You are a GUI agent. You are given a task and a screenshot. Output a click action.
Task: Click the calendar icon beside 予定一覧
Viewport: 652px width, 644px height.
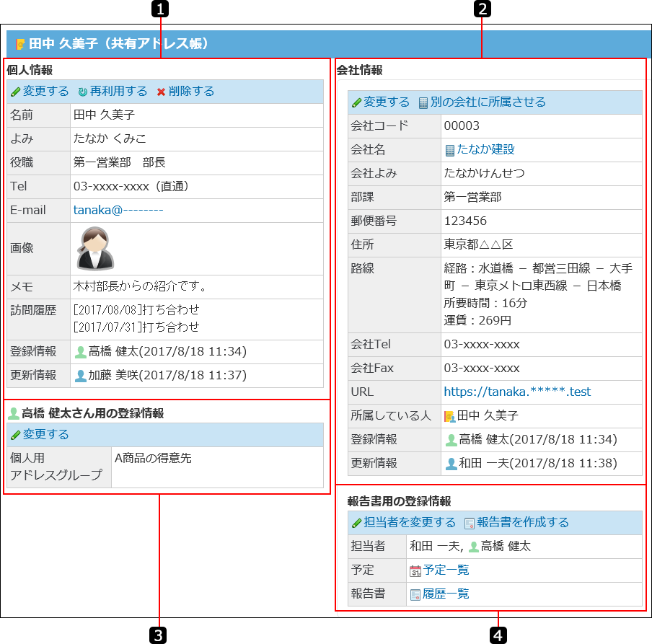[x=415, y=570]
